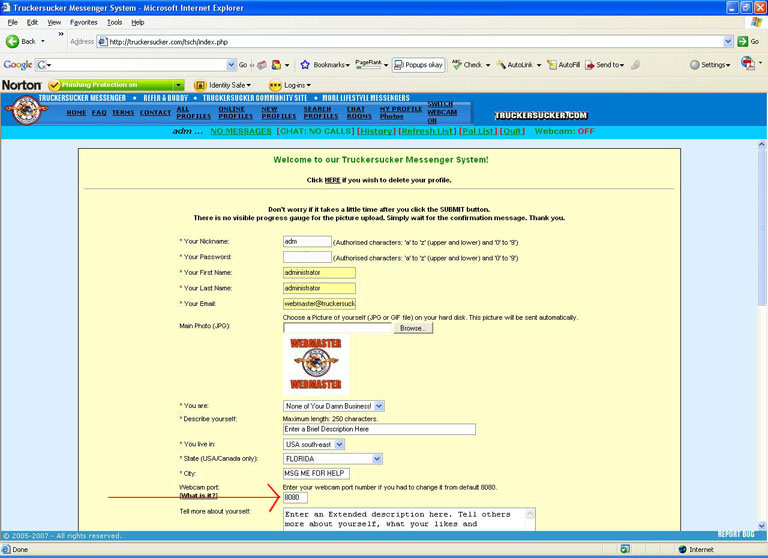Open the Back history dropdown arrow
Screen dimensions: 768x558
pos(43,42)
